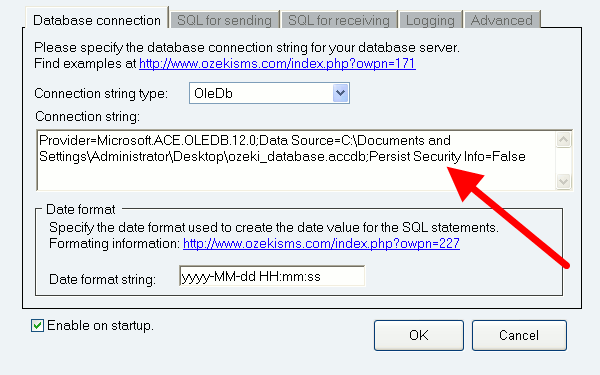This screenshot has width=600, height=375.
Task: Click the connection string scroll down arrow
Action: 563,181
